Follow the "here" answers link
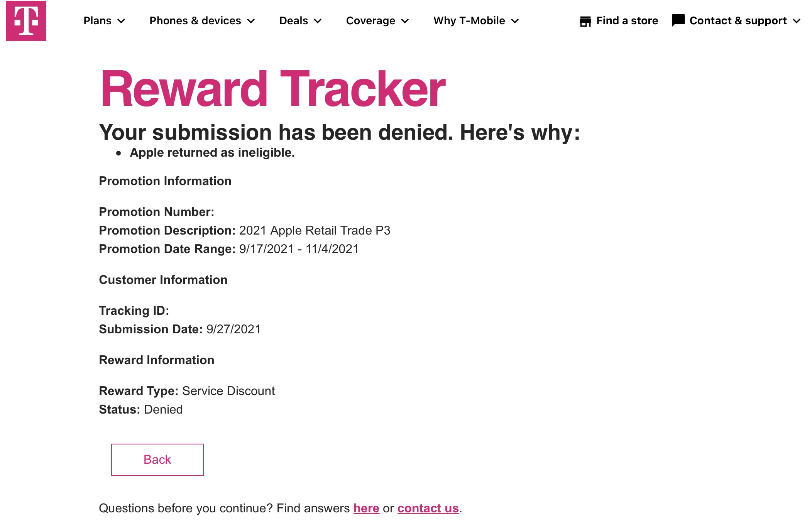 [x=366, y=508]
